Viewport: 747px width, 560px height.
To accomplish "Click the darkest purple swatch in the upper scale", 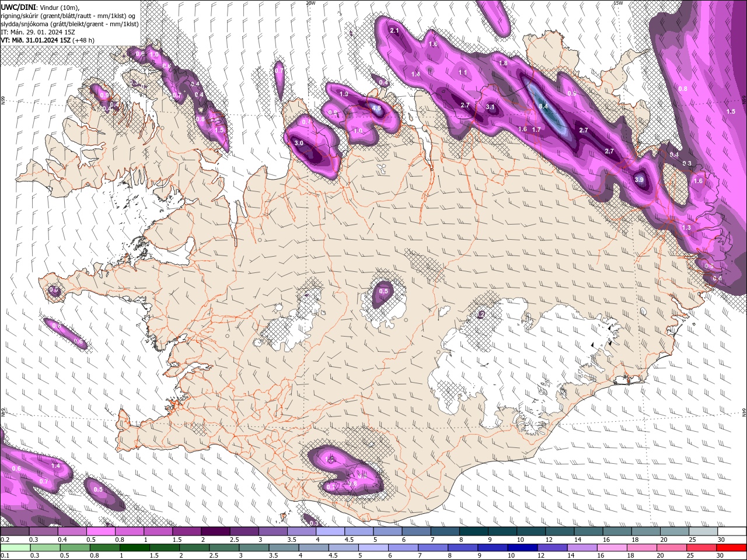I will pyautogui.click(x=215, y=531).
